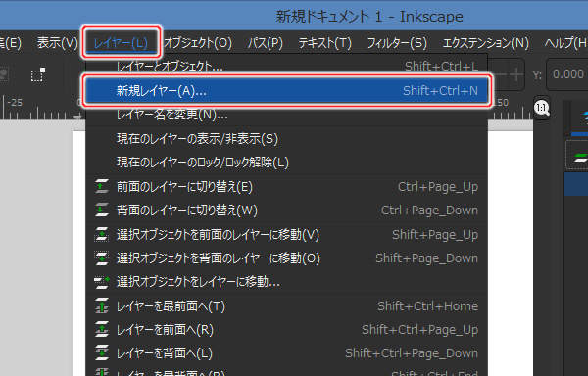Screen dimensions: 588x376
Task: Click the Shift+Page_Down shortcut text
Action: point(426,258)
